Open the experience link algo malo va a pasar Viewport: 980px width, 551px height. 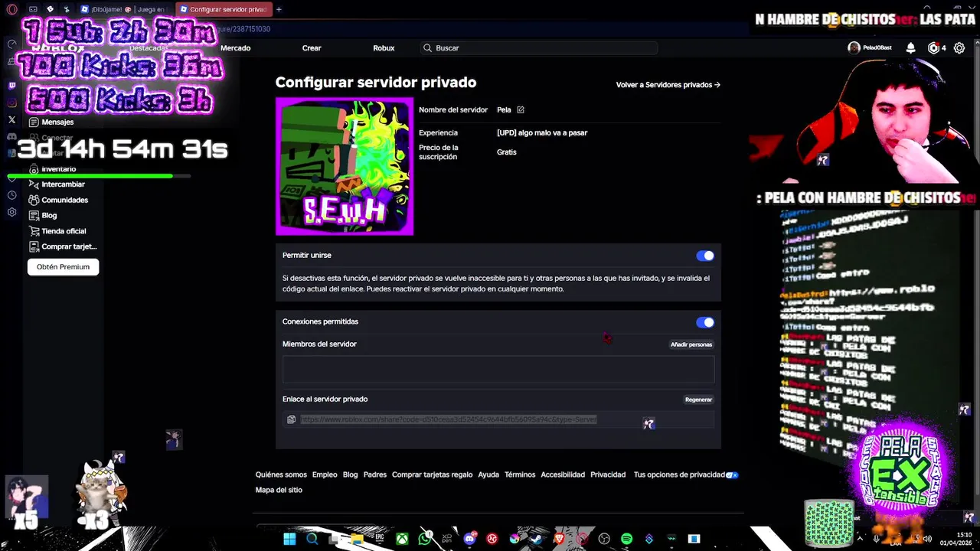tap(542, 132)
